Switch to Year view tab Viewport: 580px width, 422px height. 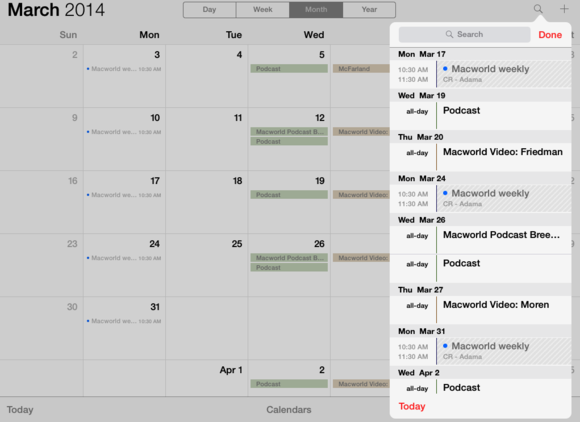[369, 10]
